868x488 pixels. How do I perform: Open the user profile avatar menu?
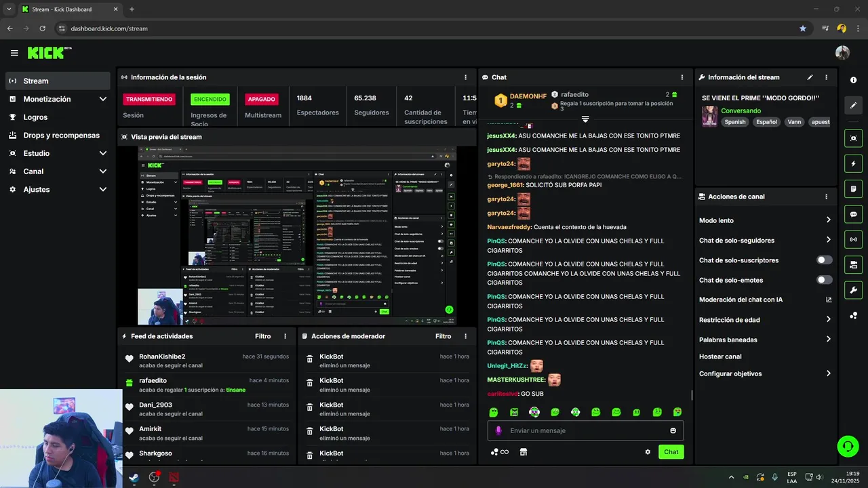coord(842,53)
